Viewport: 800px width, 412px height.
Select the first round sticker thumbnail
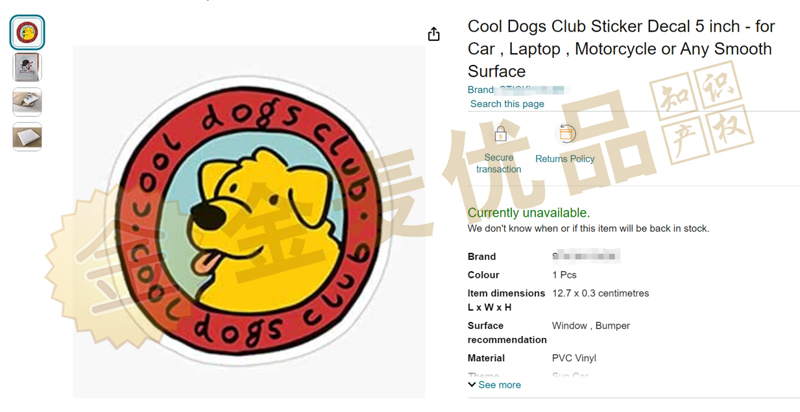(x=27, y=32)
